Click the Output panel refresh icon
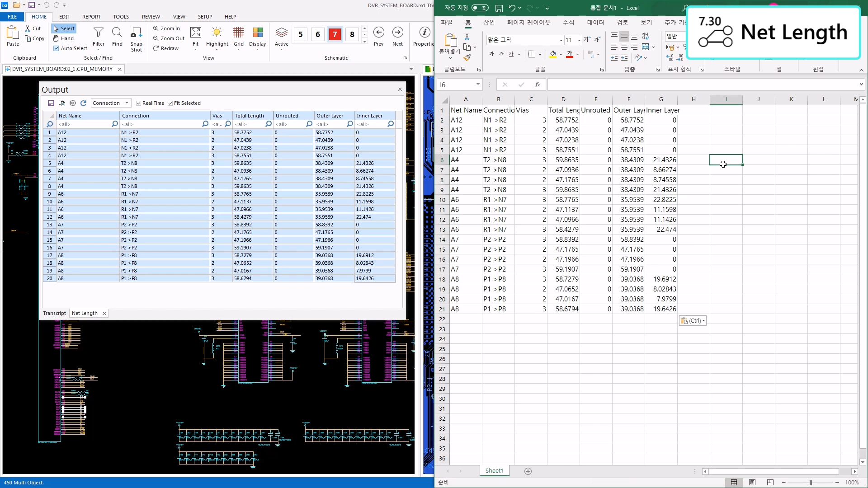The image size is (868, 488). 83,103
